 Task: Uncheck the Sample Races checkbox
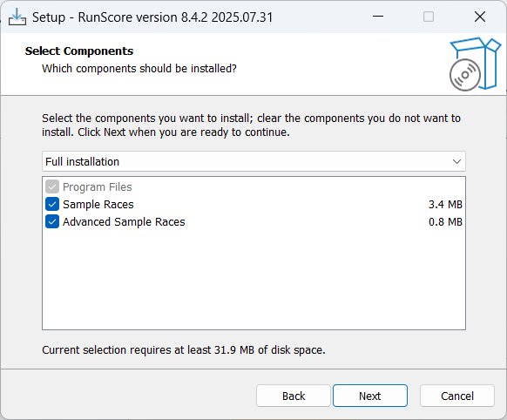(x=52, y=205)
